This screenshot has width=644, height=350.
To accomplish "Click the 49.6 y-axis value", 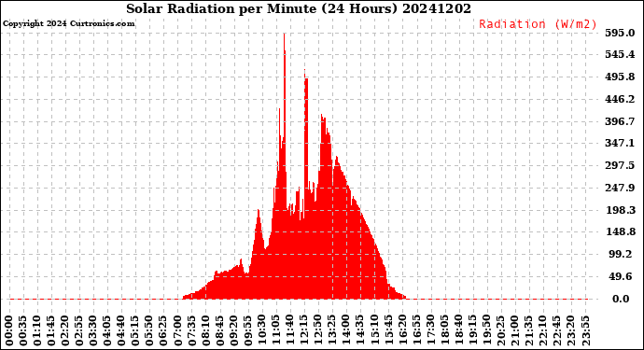I will coord(620,276).
